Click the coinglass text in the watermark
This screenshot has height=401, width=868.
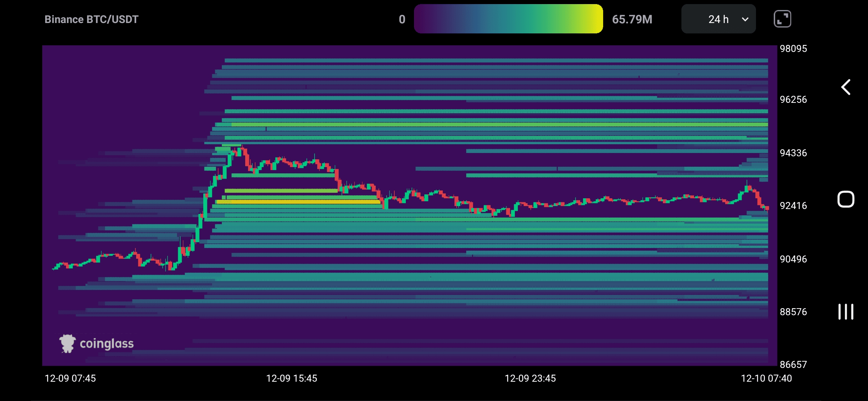106,344
